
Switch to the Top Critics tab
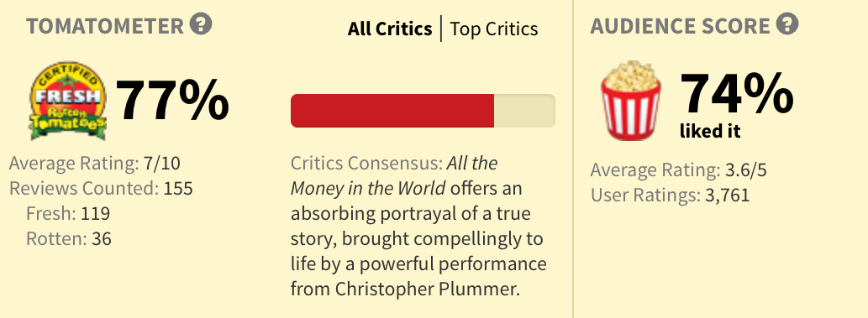pyautogui.click(x=494, y=29)
